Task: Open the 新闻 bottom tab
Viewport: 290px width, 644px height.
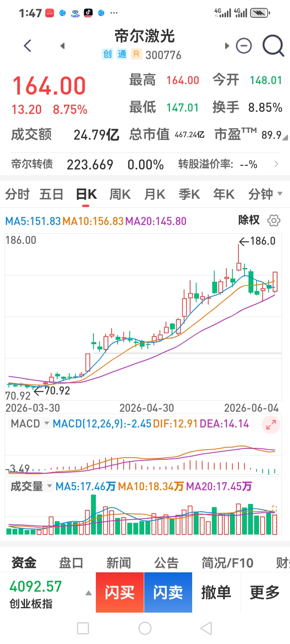Action: (x=119, y=562)
